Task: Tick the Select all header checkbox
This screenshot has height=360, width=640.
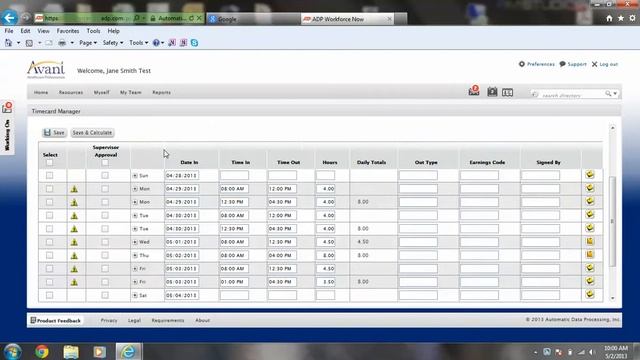Action: (49, 162)
